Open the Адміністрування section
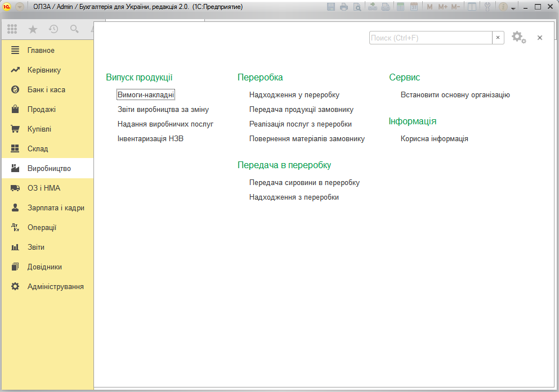The image size is (559, 392). click(48, 287)
